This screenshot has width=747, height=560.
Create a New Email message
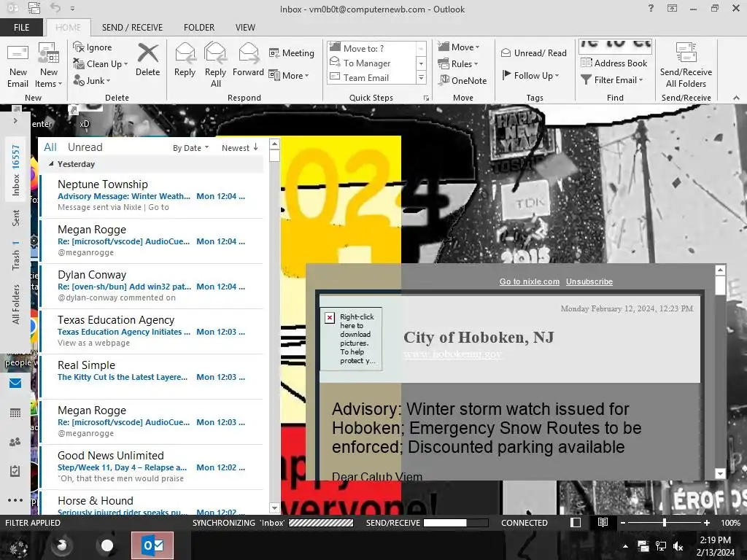pos(18,66)
